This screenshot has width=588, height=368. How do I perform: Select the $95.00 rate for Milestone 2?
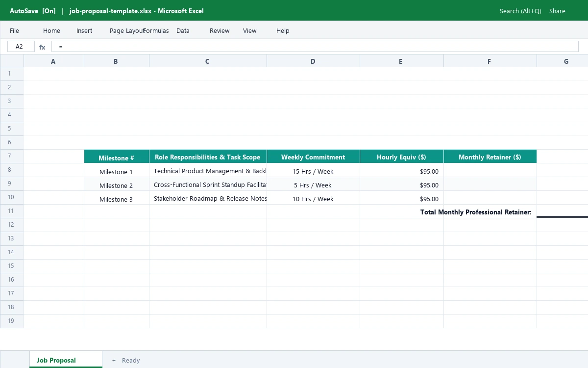pos(401,184)
